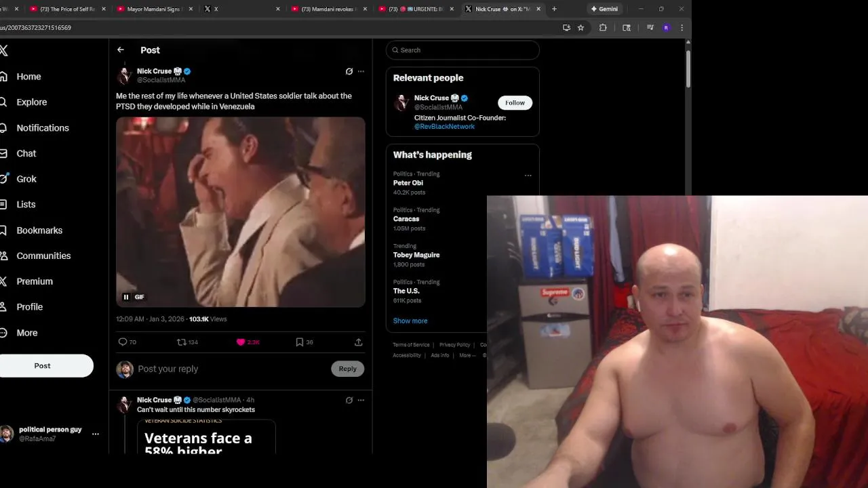Click the political person guy avatar
Viewport: 868px width, 488px height.
point(7,434)
